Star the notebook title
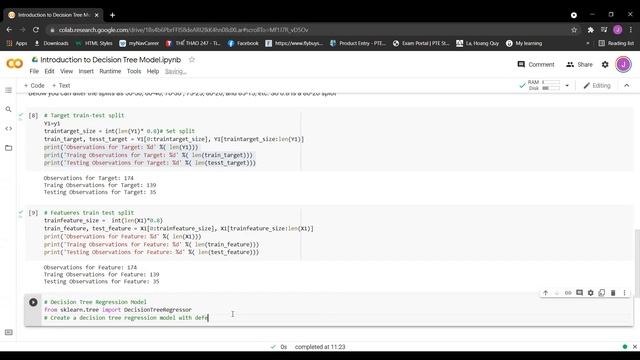 [191, 60]
